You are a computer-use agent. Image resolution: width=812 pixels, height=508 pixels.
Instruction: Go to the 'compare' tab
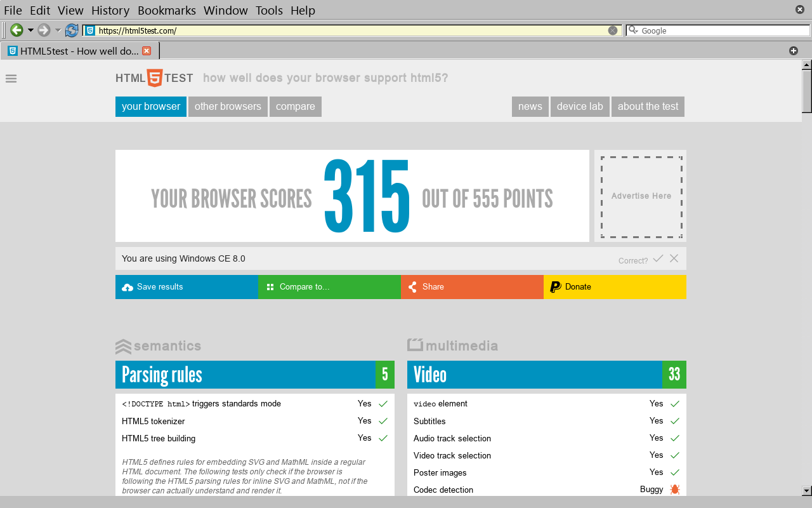(296, 107)
